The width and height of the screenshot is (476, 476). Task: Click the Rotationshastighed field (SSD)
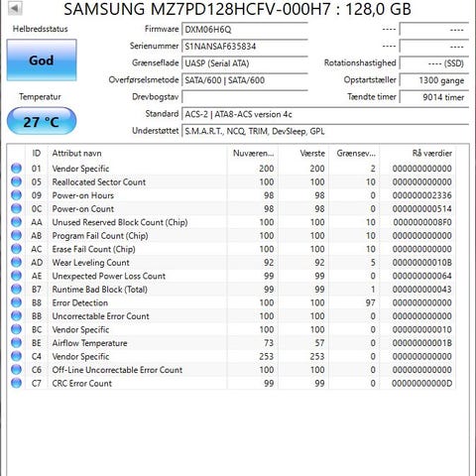coord(434,63)
